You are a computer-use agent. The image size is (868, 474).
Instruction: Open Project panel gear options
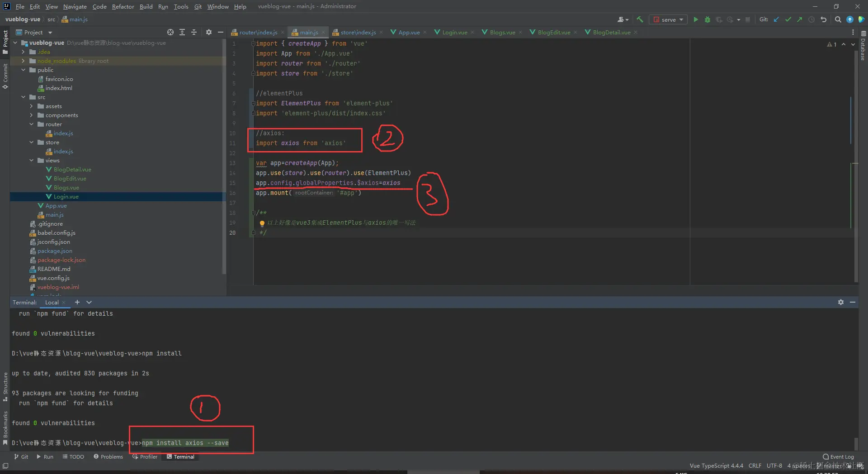pyautogui.click(x=208, y=32)
